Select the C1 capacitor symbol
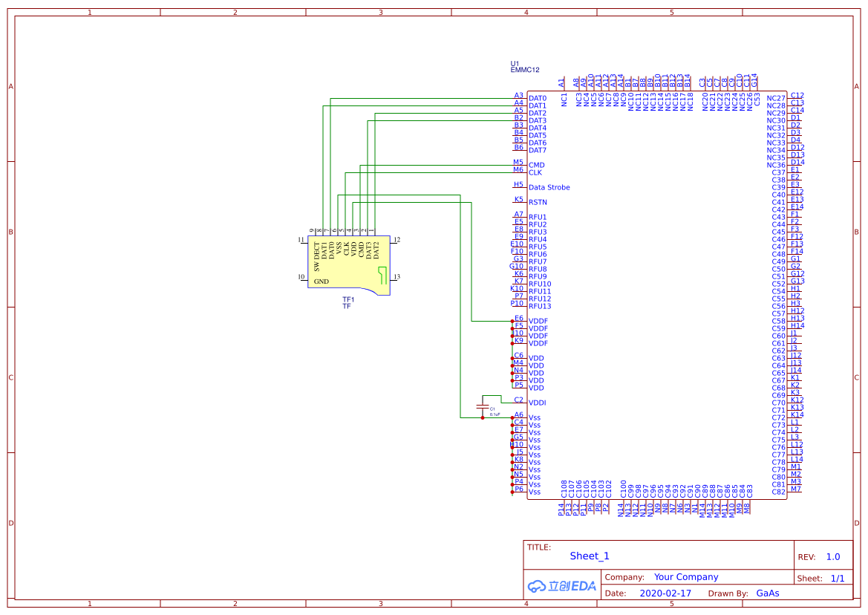The width and height of the screenshot is (868, 615). pos(483,407)
